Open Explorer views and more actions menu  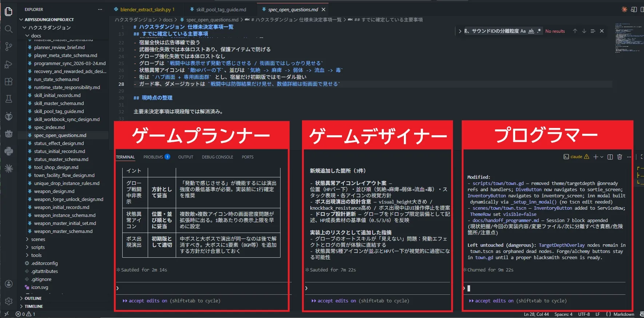[100, 9]
